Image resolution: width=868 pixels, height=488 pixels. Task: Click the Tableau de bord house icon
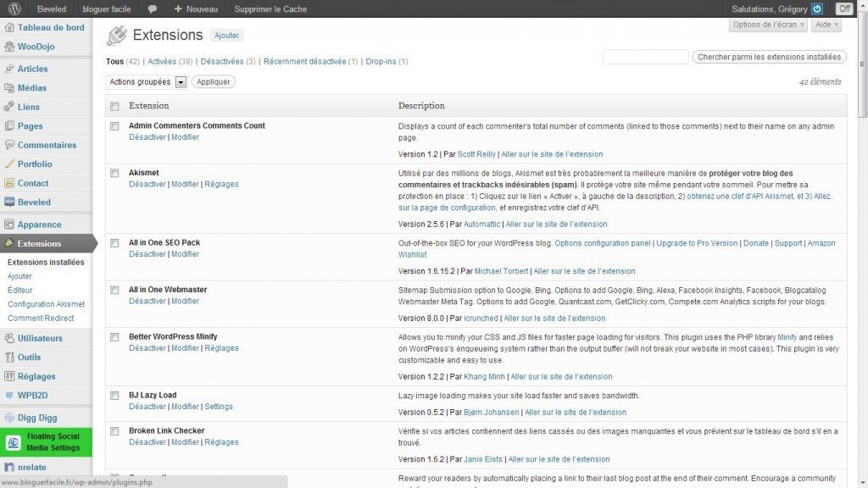[x=9, y=28]
